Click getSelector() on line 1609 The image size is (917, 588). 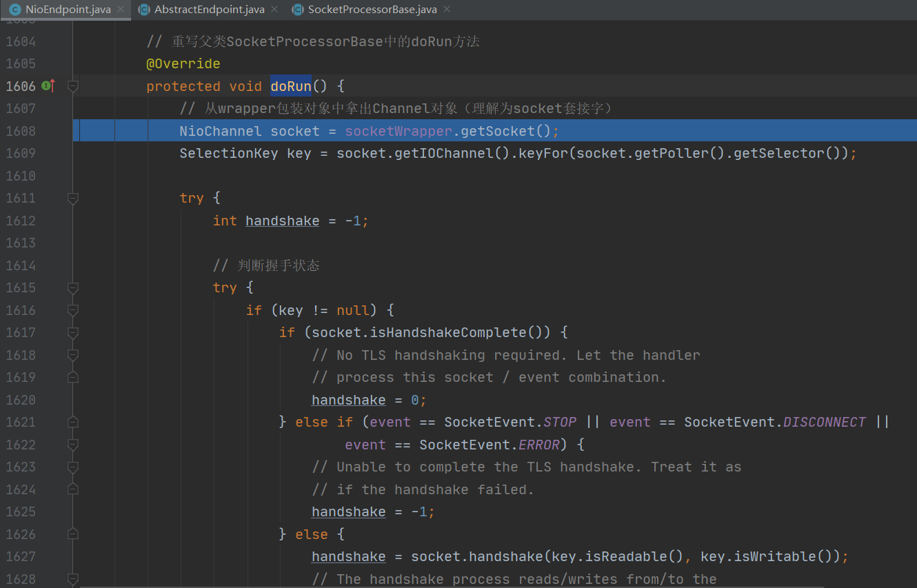(x=783, y=153)
